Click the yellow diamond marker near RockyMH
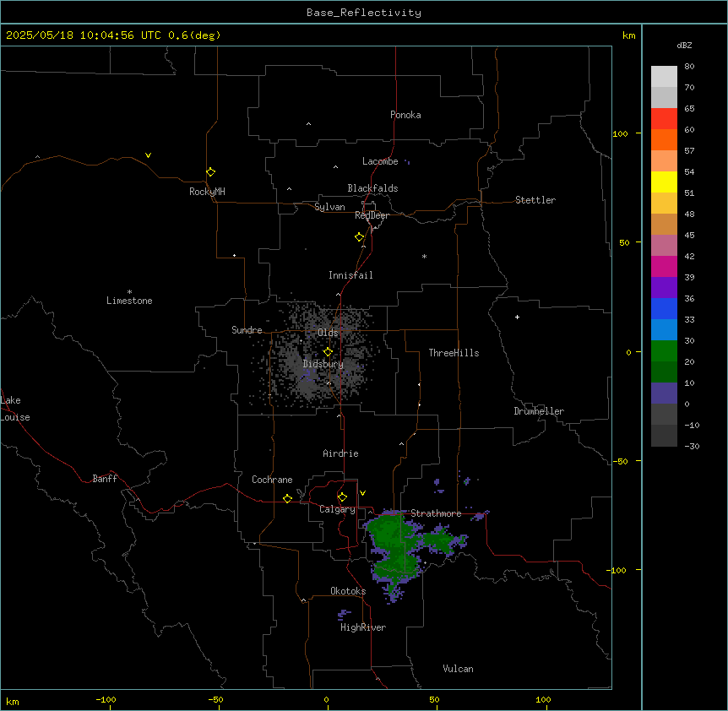 click(210, 172)
